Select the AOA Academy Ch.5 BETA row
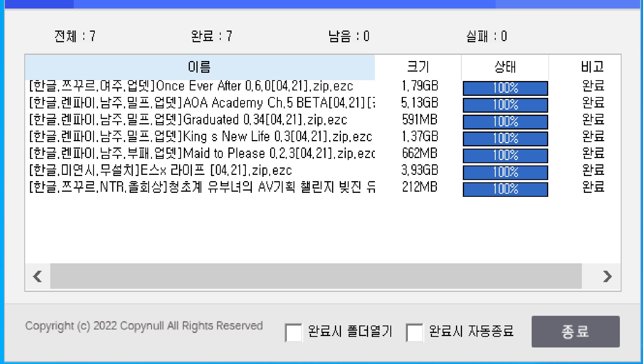 202,103
